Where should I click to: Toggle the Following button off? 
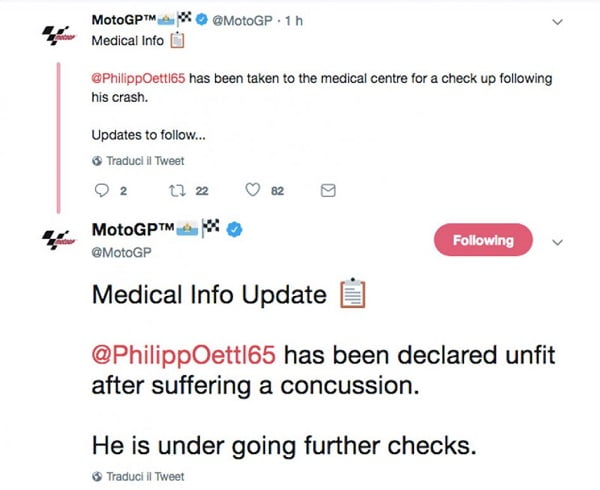pyautogui.click(x=483, y=240)
